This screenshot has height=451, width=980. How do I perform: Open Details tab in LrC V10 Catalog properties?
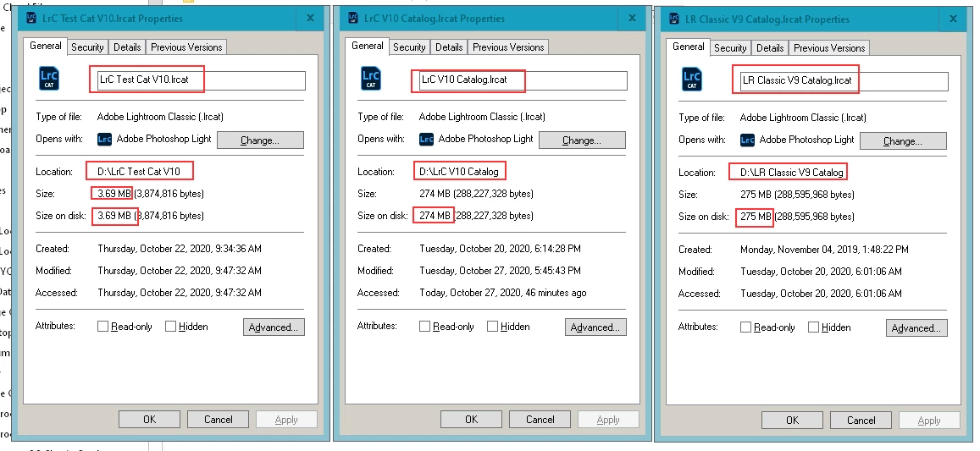coord(449,47)
